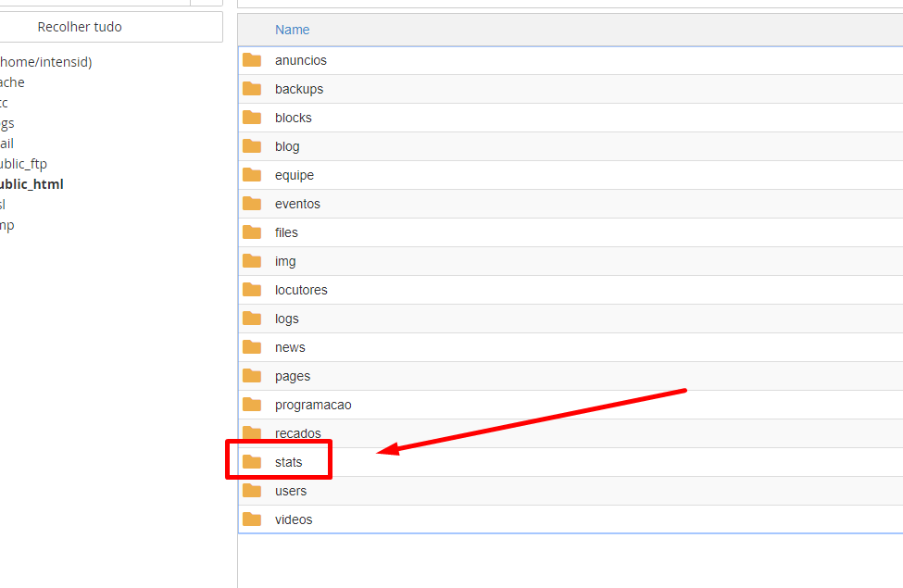Click the videos folder icon

[252, 519]
